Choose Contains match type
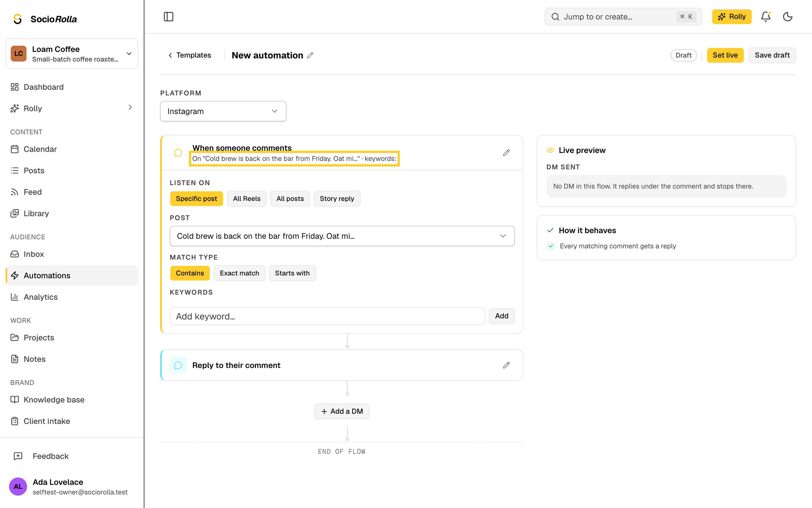This screenshot has width=812, height=508. click(190, 273)
